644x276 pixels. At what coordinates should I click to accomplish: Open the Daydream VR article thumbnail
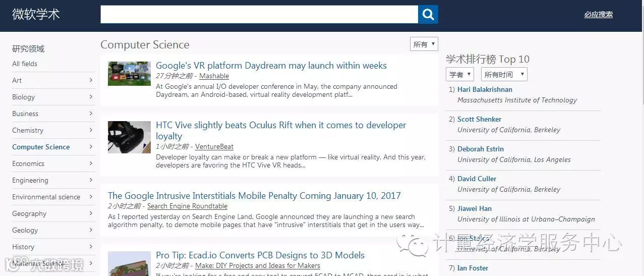point(129,74)
